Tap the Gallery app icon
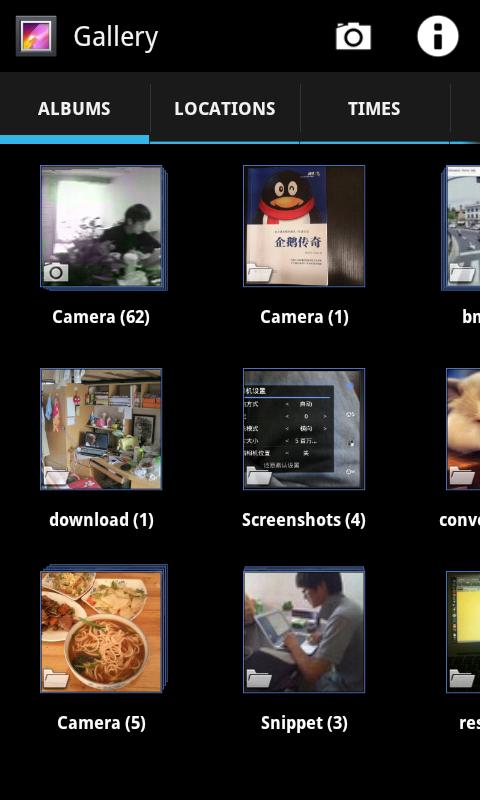Viewport: 480px width, 800px height. tap(36, 36)
